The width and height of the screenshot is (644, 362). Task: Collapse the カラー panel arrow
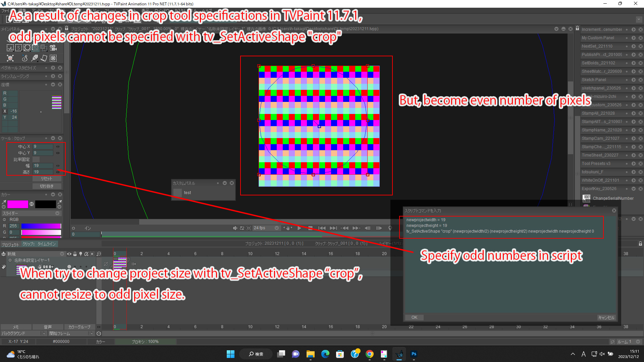coord(53,194)
